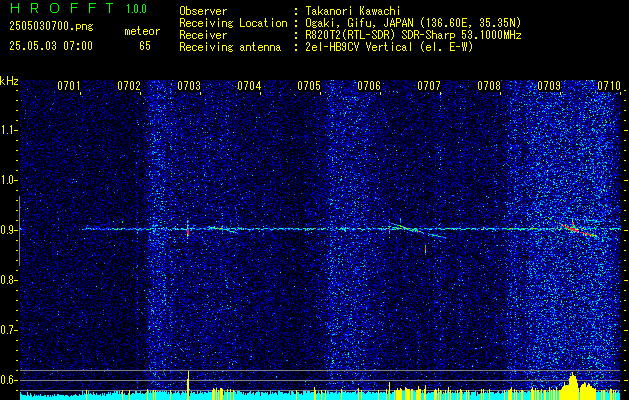Click the 1.1 kHz axis label
The width and height of the screenshot is (629, 400).
coord(9,130)
